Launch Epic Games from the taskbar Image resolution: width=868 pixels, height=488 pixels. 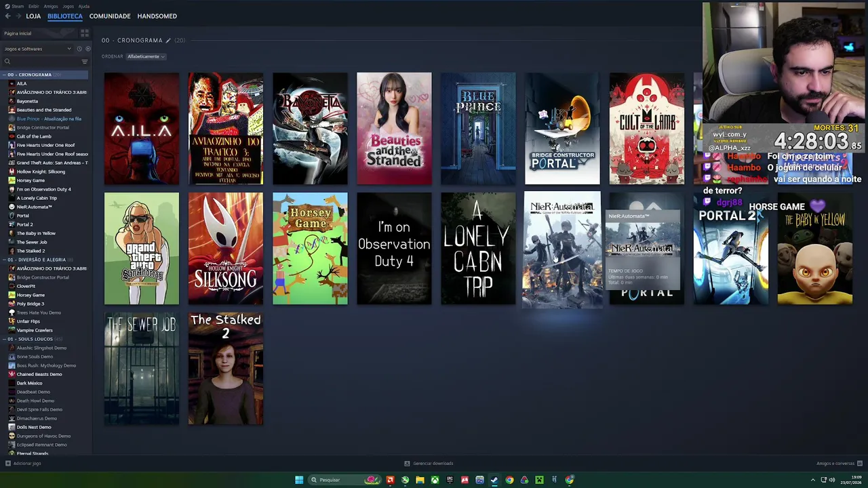click(450, 480)
